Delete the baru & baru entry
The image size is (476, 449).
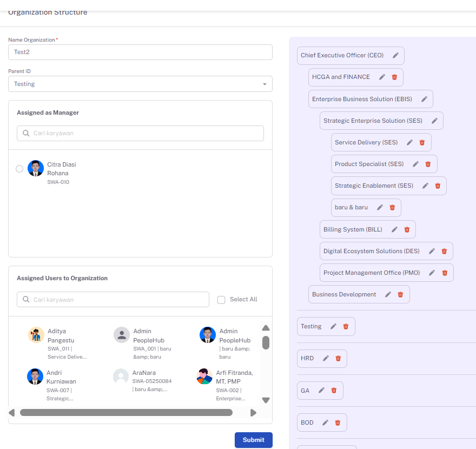pos(392,207)
